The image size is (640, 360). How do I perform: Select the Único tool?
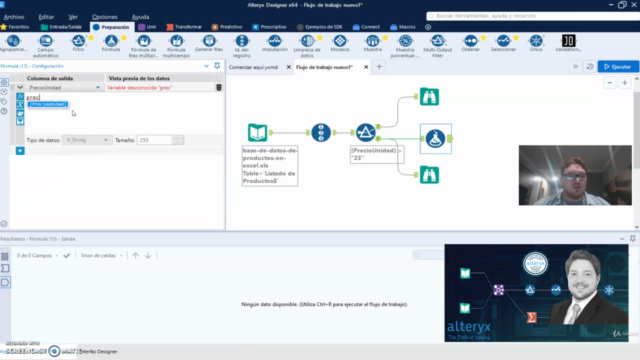pyautogui.click(x=536, y=43)
